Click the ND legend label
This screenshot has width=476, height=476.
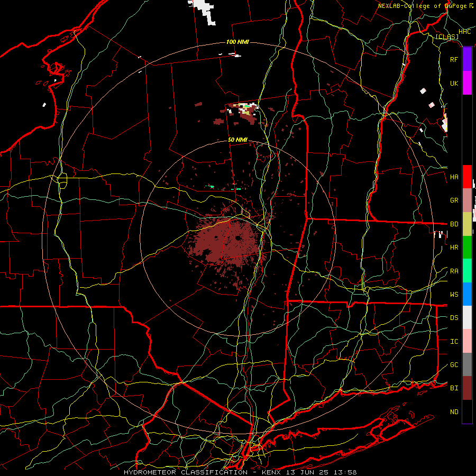[x=454, y=412]
